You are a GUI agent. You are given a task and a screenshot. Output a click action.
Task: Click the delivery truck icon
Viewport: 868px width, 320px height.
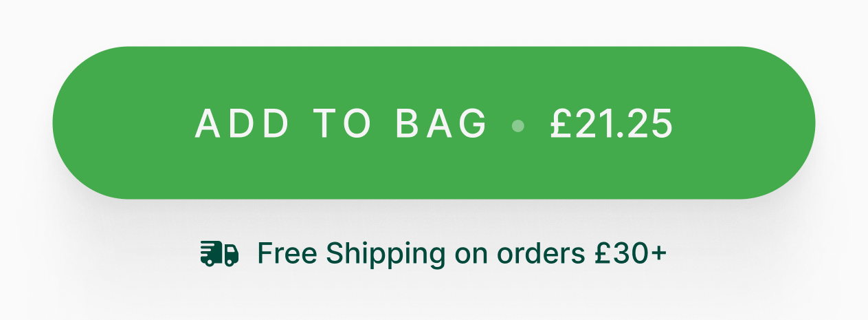click(x=219, y=254)
